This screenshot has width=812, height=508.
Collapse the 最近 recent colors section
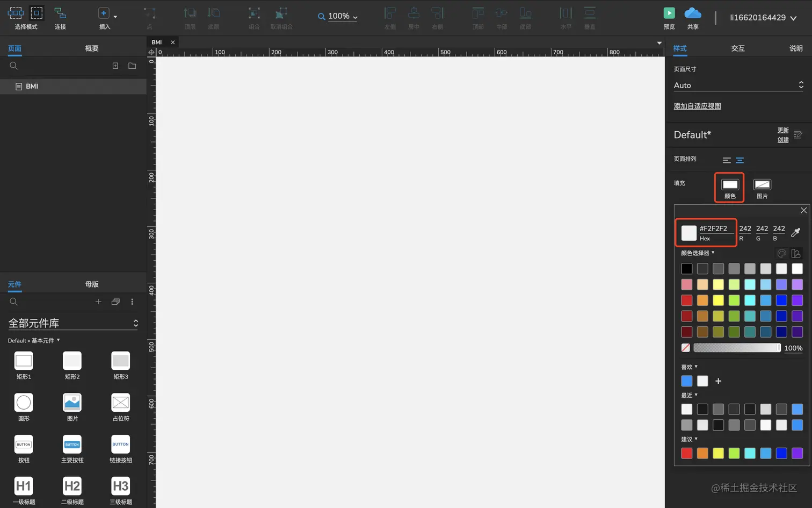point(689,395)
